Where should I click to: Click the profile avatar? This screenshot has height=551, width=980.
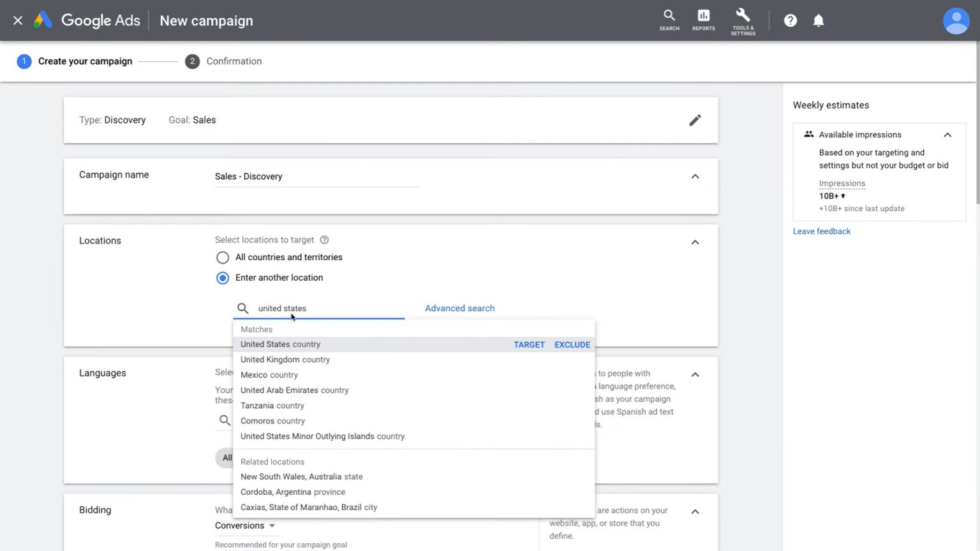[x=956, y=20]
